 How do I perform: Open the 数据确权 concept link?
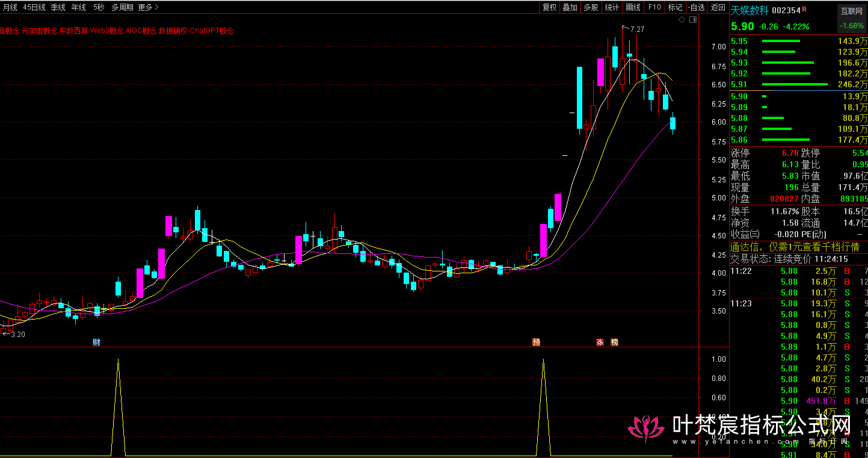click(x=173, y=31)
